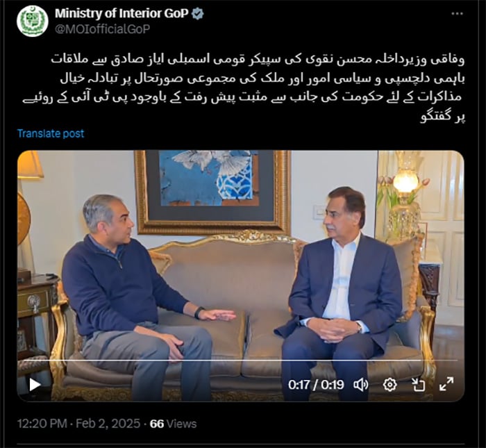The width and height of the screenshot is (486, 448).
Task: Open the Ministry of Interior GoP account name
Action: tap(121, 14)
